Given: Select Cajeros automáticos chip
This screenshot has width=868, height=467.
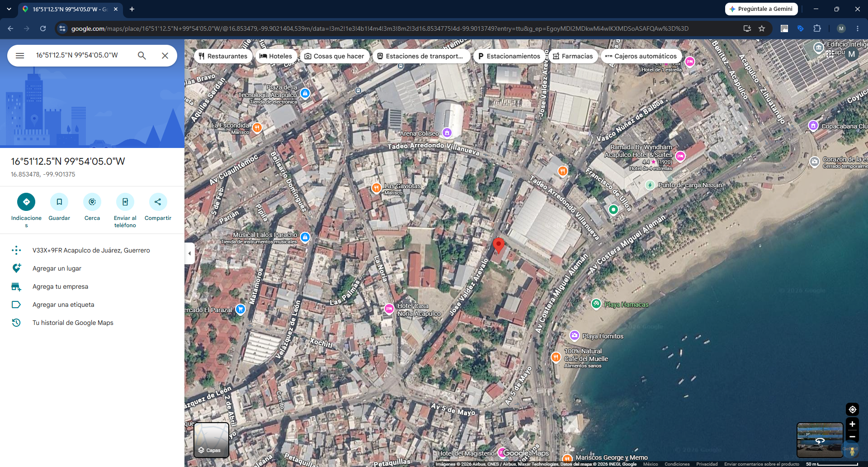Looking at the screenshot, I should click(642, 56).
